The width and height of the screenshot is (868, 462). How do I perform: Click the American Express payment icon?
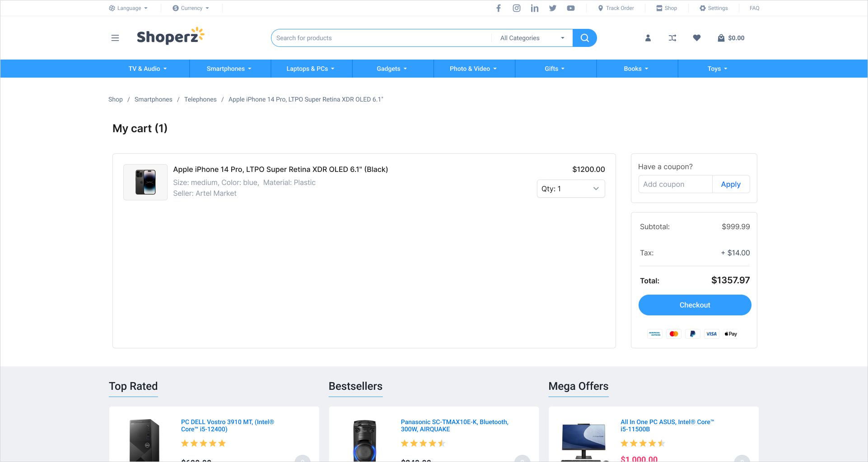[x=655, y=334]
